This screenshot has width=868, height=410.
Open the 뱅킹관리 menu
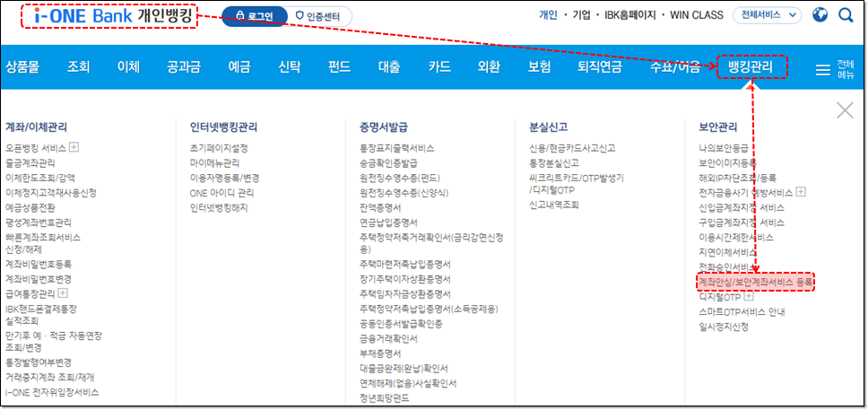[x=751, y=67]
